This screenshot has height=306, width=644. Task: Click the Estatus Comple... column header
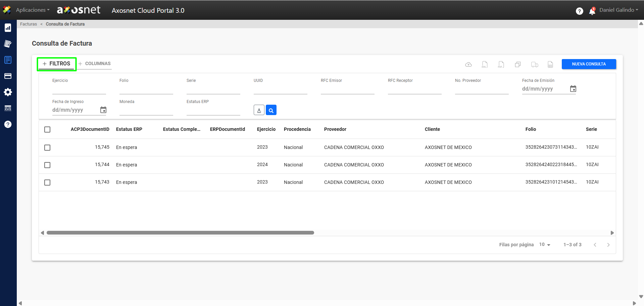coord(182,129)
